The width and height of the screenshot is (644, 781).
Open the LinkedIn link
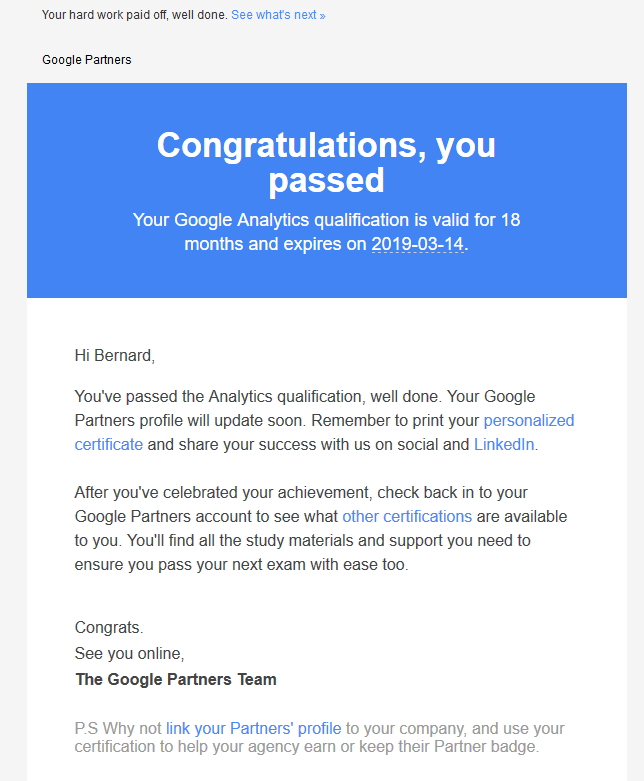tap(504, 444)
